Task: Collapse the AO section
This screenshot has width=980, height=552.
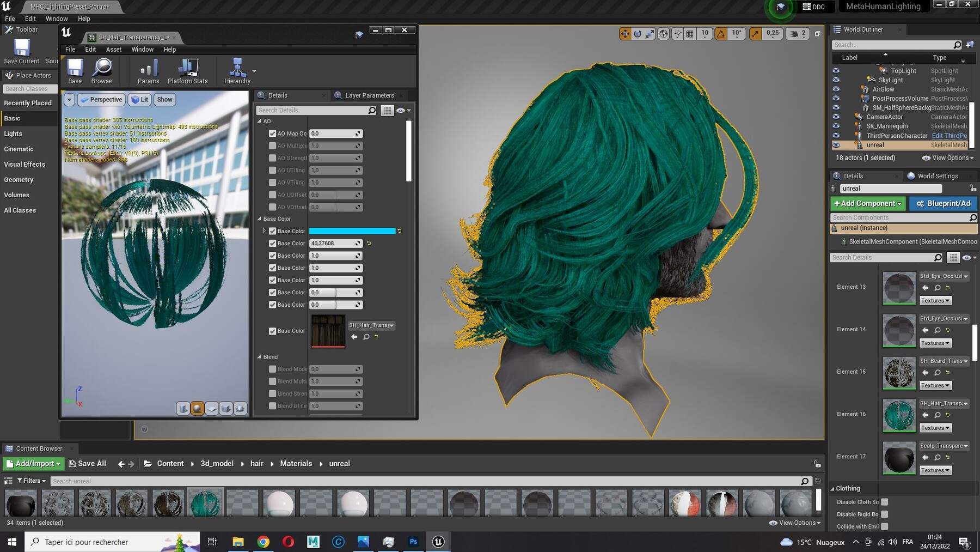Action: click(x=259, y=122)
